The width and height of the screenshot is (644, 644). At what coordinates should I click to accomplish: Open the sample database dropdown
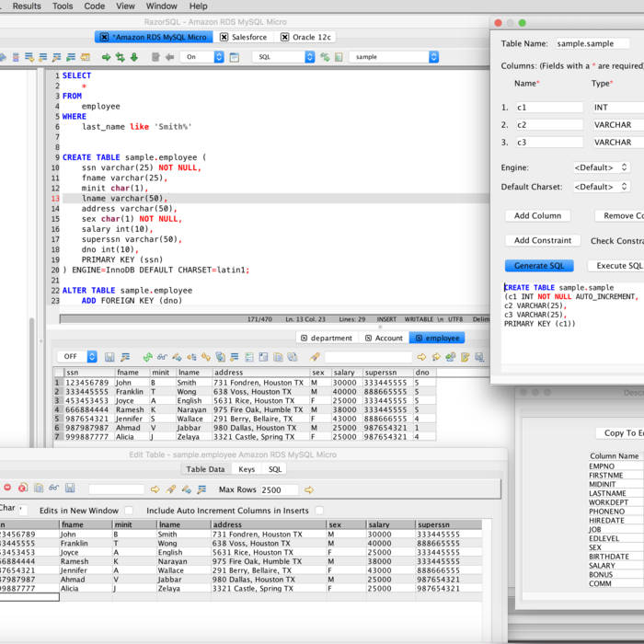[x=394, y=57]
